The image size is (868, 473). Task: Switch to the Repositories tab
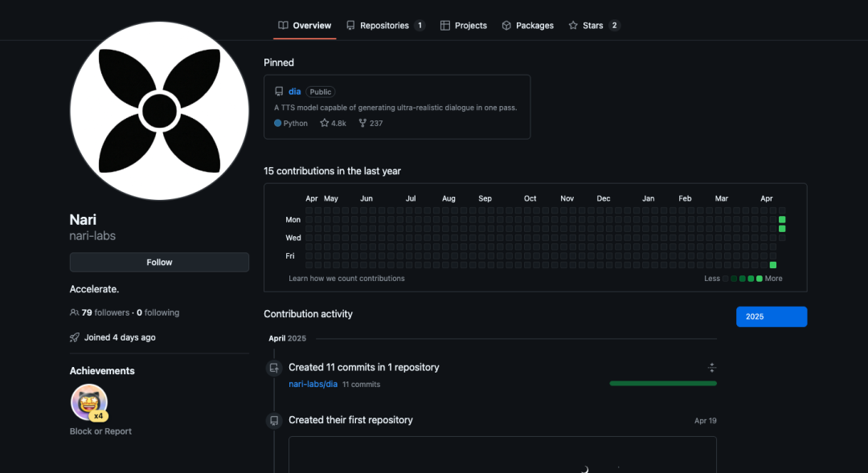click(x=385, y=26)
